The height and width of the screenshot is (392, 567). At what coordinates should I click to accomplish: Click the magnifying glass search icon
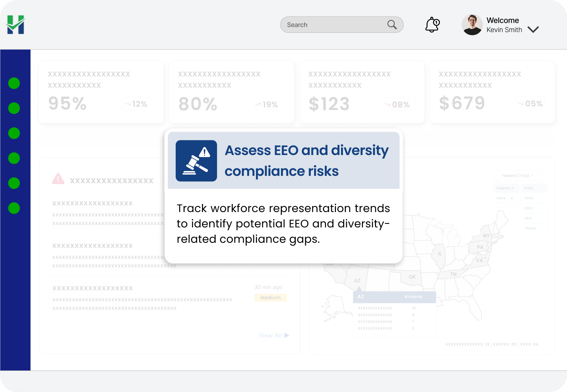[392, 25]
